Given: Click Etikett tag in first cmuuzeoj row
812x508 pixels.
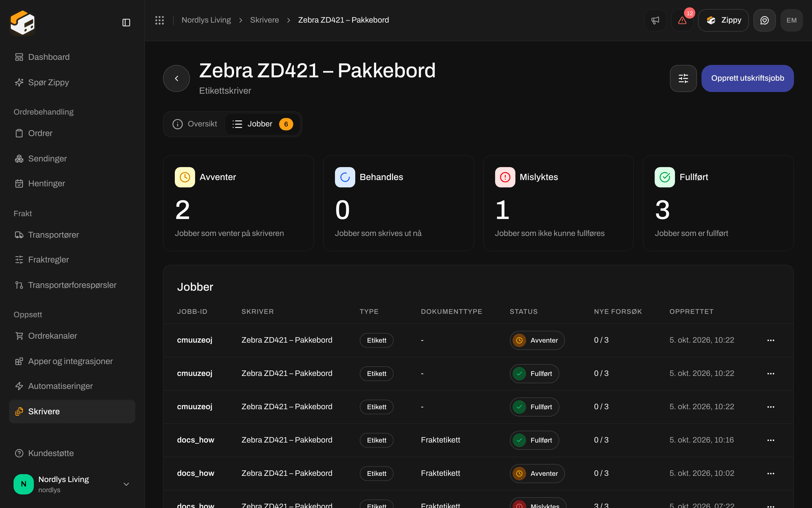Looking at the screenshot, I should click(x=376, y=340).
